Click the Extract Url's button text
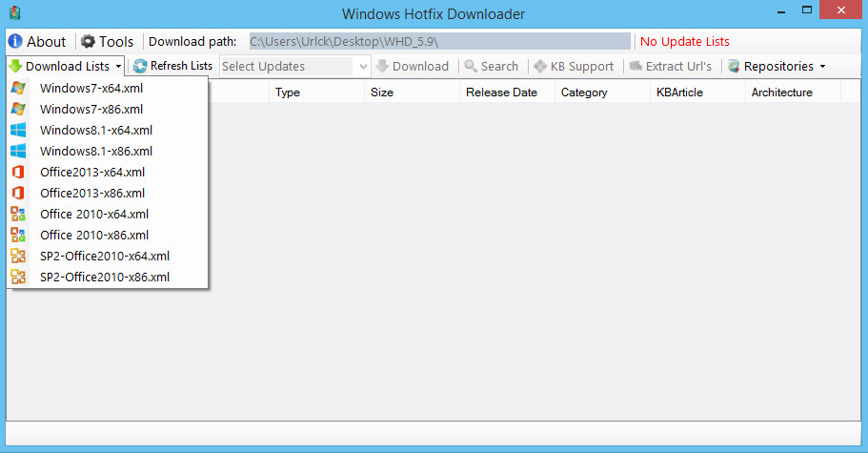Viewport: 868px width, 453px height. [678, 67]
